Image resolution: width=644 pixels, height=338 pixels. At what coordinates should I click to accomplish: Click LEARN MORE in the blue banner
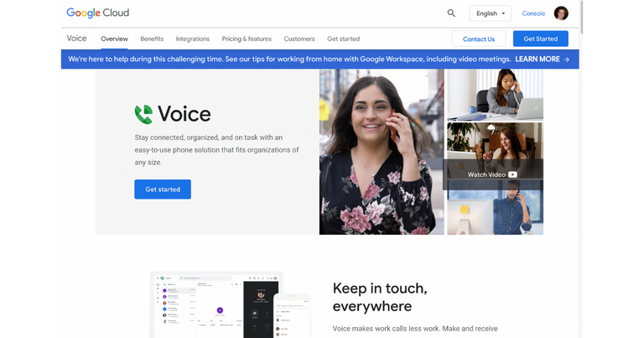point(538,60)
